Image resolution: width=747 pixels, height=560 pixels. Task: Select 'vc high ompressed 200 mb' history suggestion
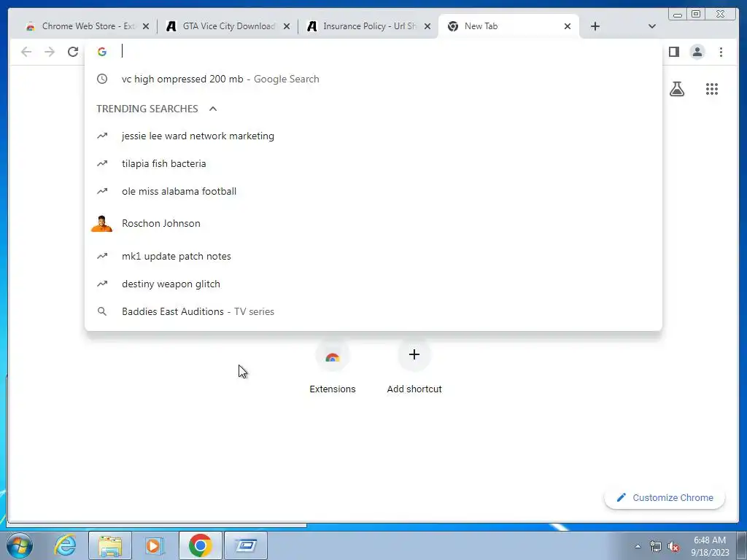(x=373, y=79)
